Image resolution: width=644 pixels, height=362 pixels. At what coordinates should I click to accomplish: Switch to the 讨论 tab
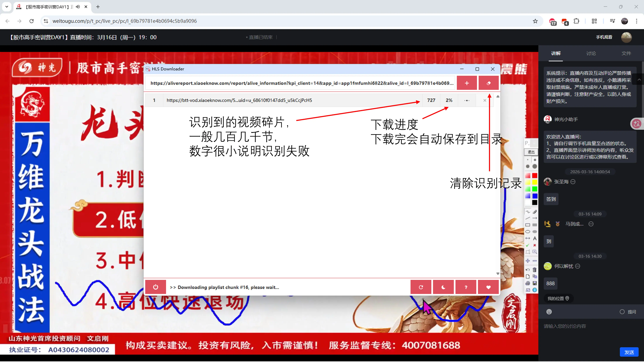point(591,54)
